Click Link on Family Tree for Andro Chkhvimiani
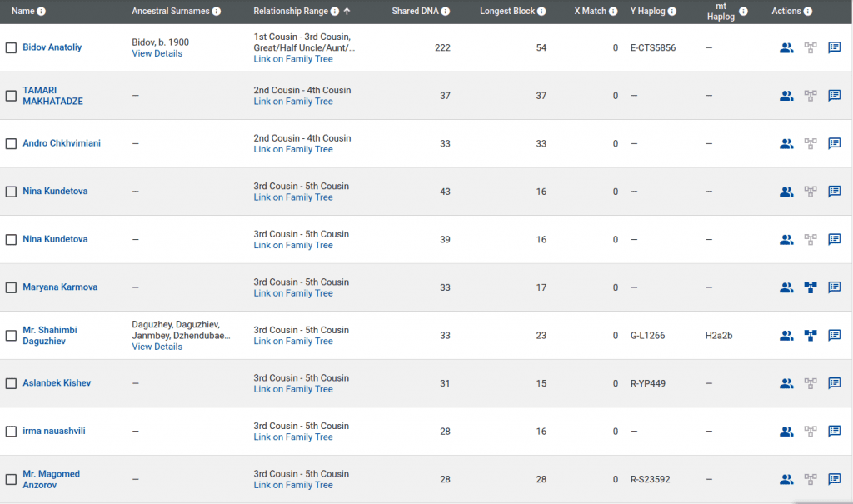The image size is (853, 504). pyautogui.click(x=292, y=149)
